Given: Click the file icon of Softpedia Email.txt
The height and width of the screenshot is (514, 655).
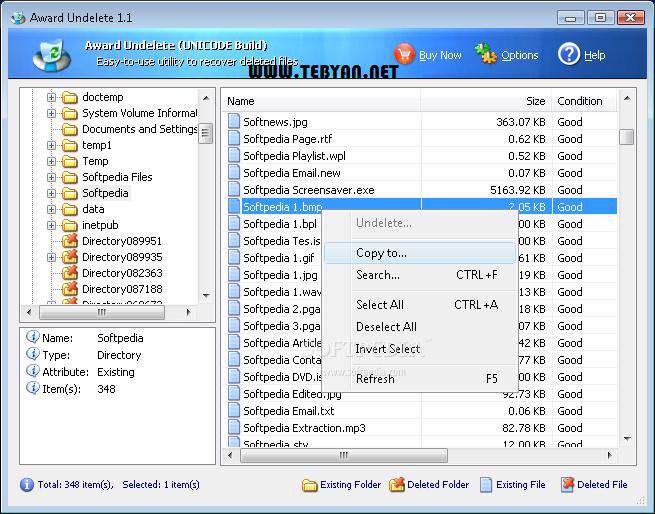Looking at the screenshot, I should tap(234, 410).
